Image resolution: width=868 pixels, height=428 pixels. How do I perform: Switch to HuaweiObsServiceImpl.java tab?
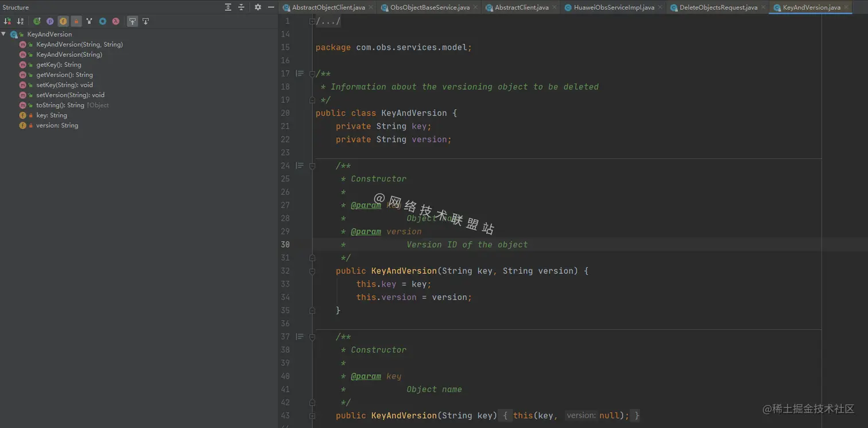614,7
